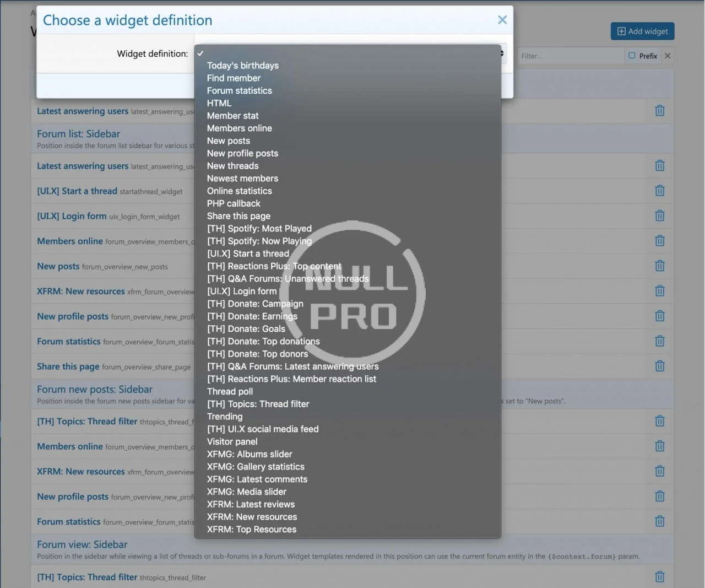Select [TH] Donate: Campaign option

[x=255, y=304]
